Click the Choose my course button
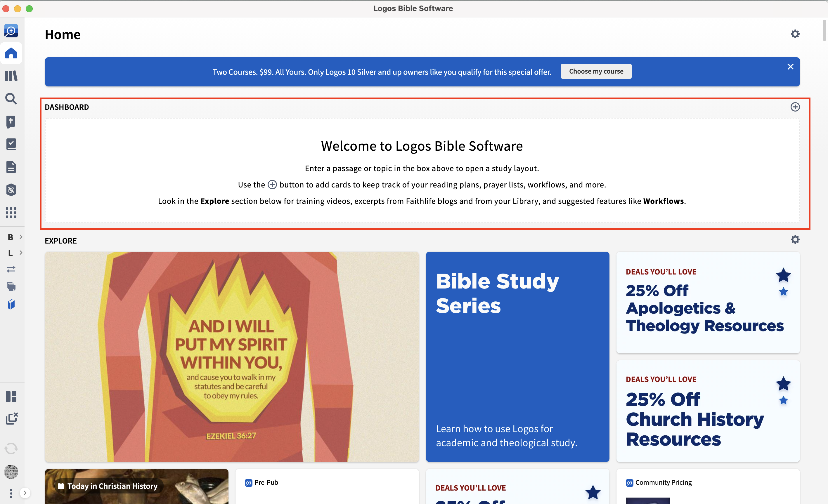 pos(596,71)
